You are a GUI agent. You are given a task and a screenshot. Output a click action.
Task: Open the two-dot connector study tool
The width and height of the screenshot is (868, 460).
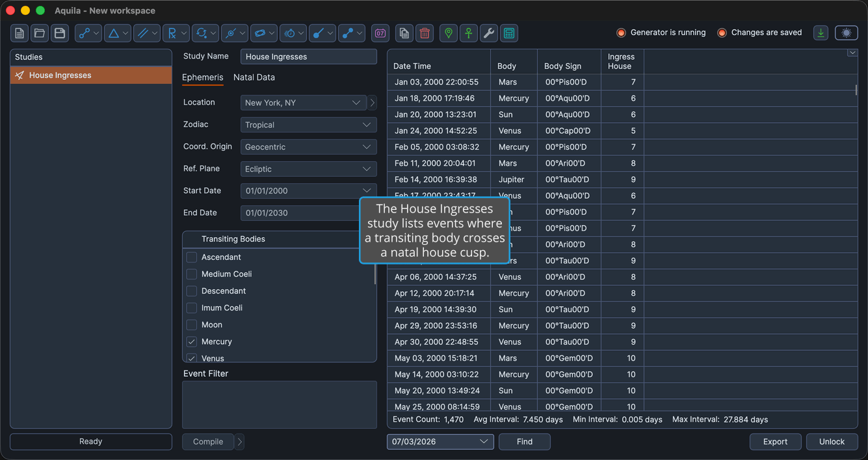point(352,33)
